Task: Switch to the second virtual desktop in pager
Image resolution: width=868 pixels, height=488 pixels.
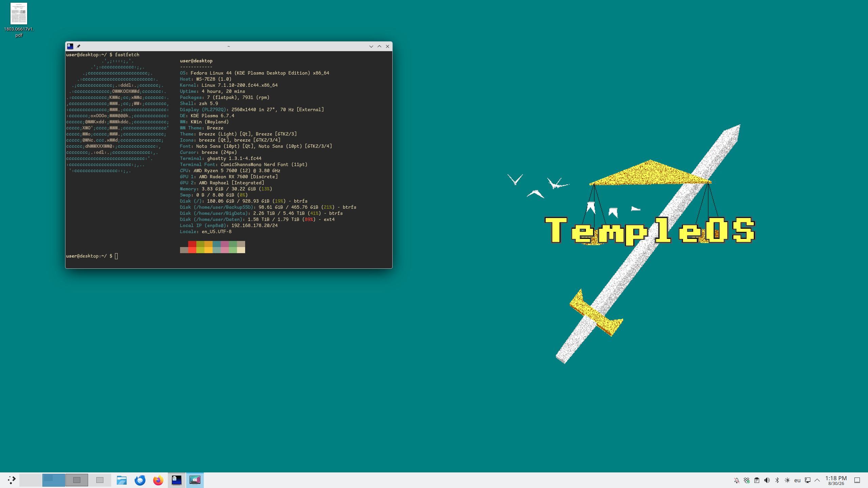Action: point(54,480)
